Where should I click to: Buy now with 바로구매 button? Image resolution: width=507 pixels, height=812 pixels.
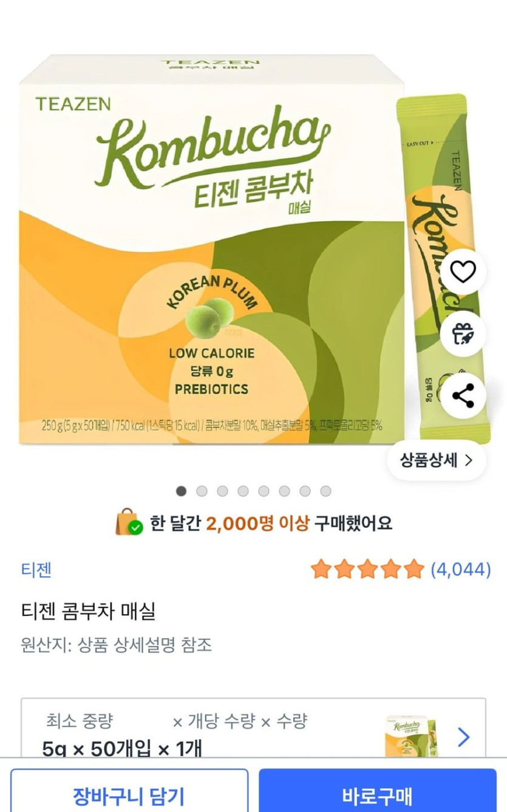coord(378,795)
